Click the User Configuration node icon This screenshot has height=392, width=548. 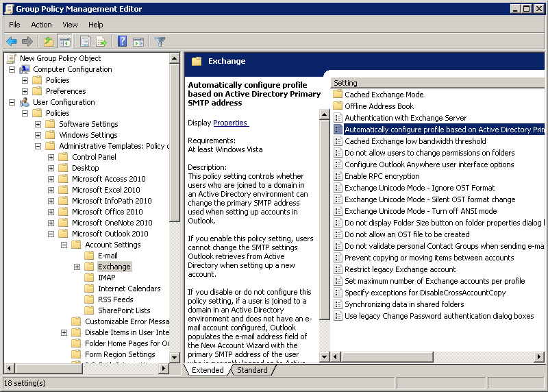tap(25, 102)
